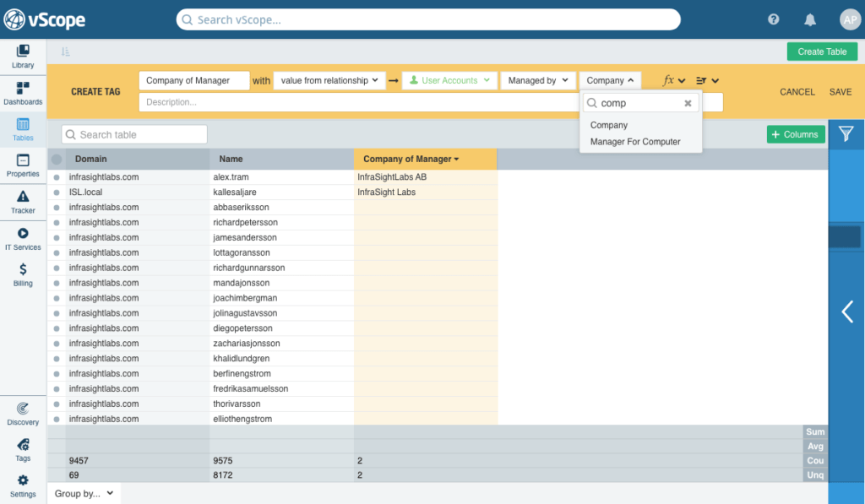Select row marker for richardpetersson
Screen dimensions: 865x504
(57, 223)
